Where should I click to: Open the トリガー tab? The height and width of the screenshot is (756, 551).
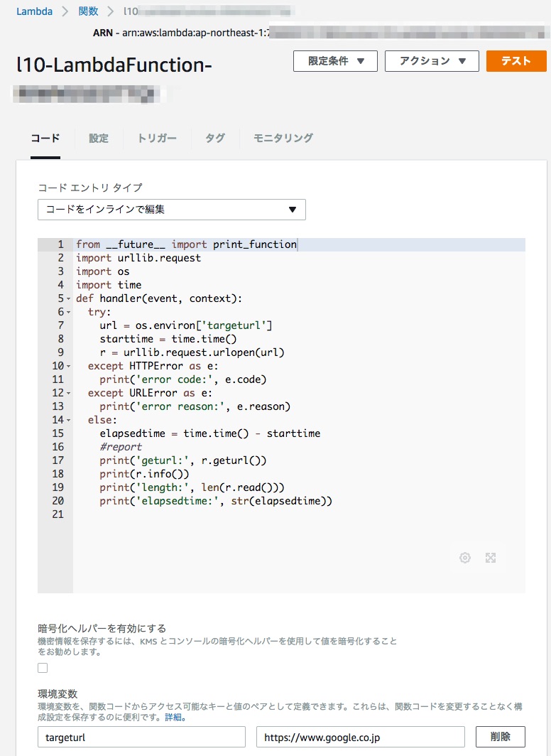[159, 139]
